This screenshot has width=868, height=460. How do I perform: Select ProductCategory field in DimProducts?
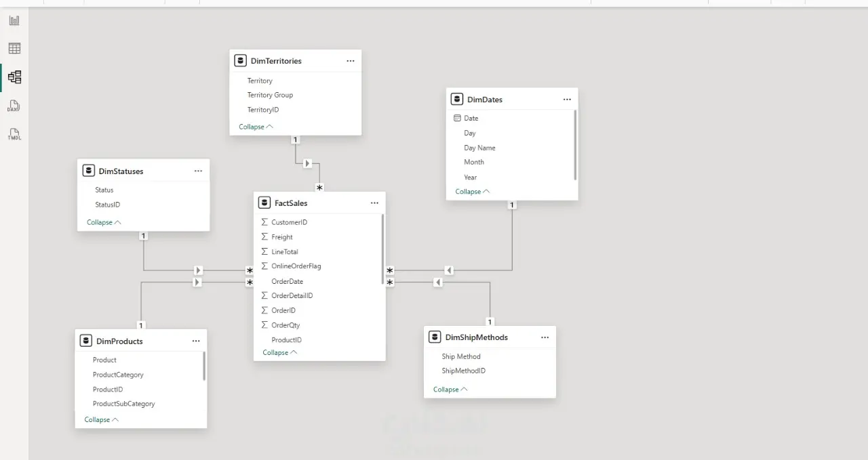pyautogui.click(x=118, y=375)
